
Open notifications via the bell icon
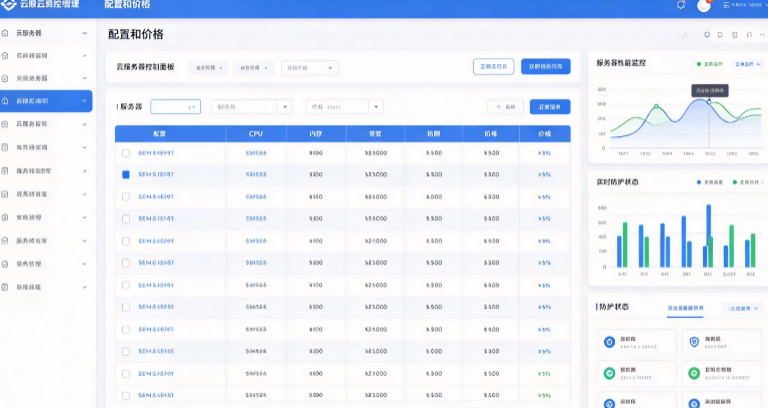point(681,5)
